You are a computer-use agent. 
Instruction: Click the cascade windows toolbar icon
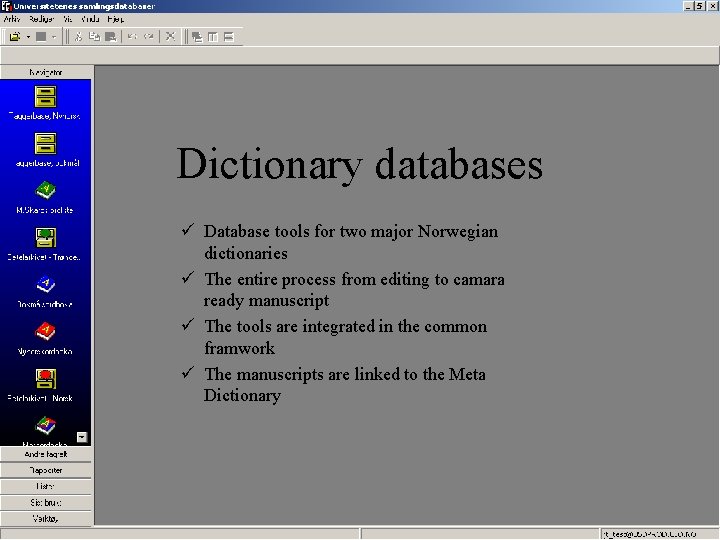point(197,37)
